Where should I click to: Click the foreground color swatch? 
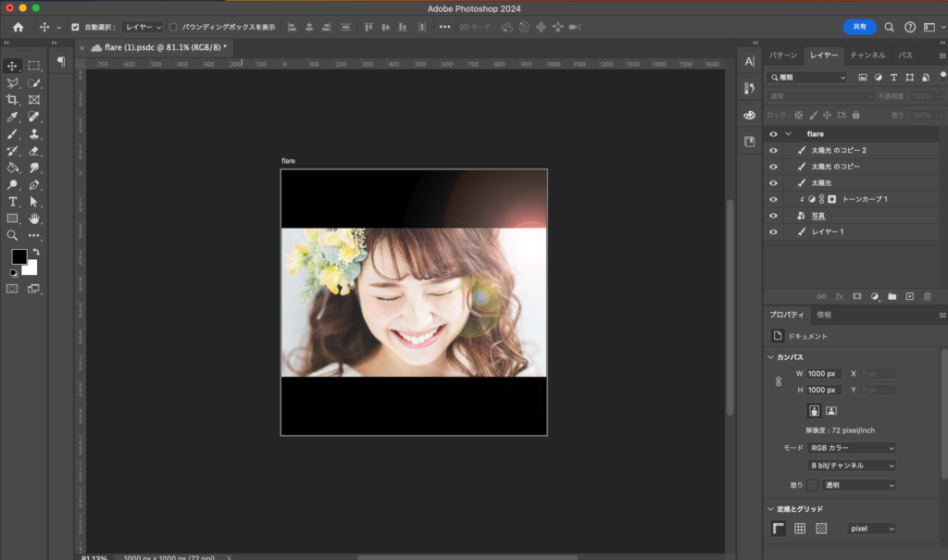[x=19, y=256]
